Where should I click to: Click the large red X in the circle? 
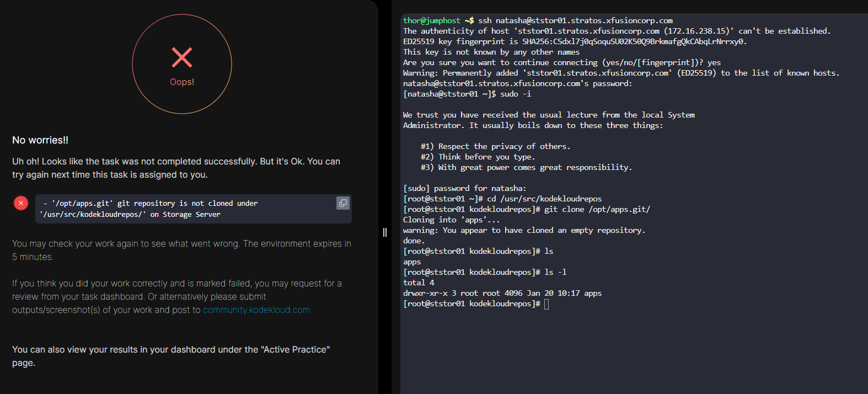click(x=182, y=57)
